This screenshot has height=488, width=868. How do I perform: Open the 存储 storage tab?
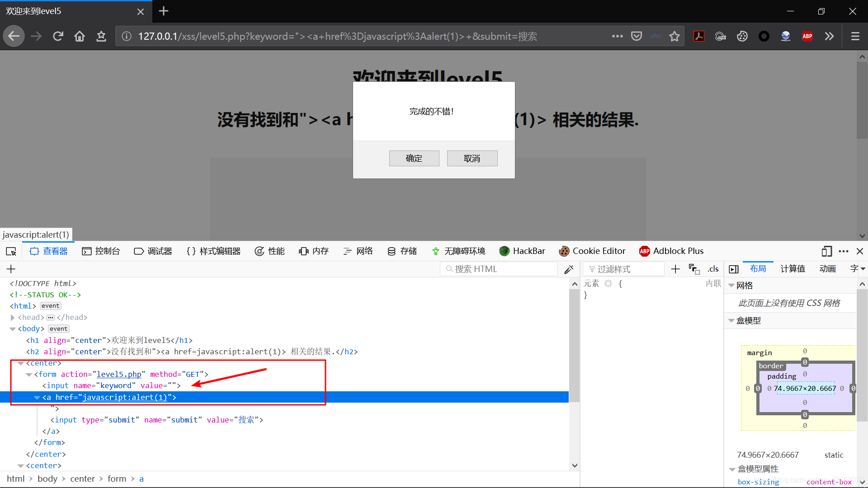pos(402,251)
